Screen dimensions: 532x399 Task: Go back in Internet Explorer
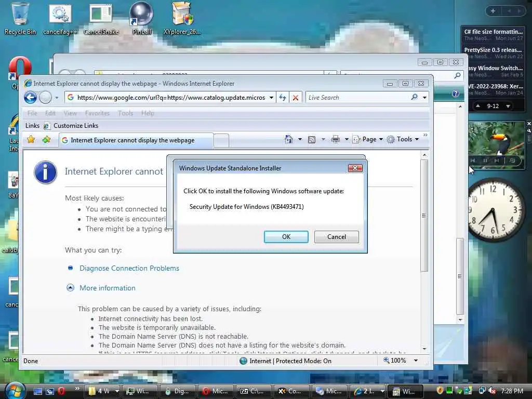[30, 98]
